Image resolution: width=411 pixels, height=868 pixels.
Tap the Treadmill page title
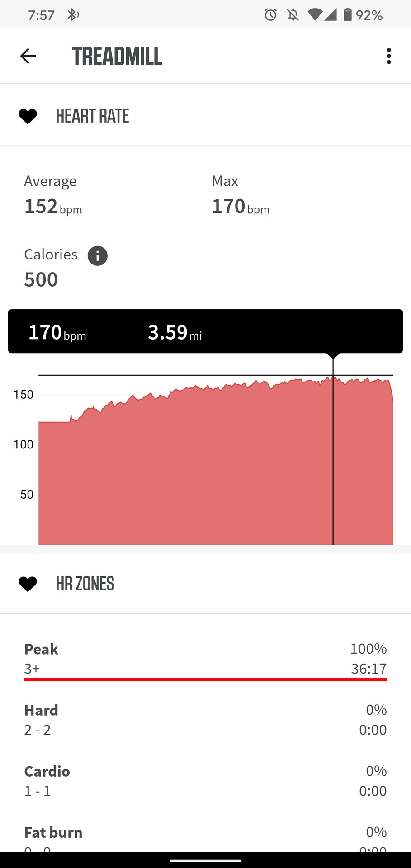[117, 57]
